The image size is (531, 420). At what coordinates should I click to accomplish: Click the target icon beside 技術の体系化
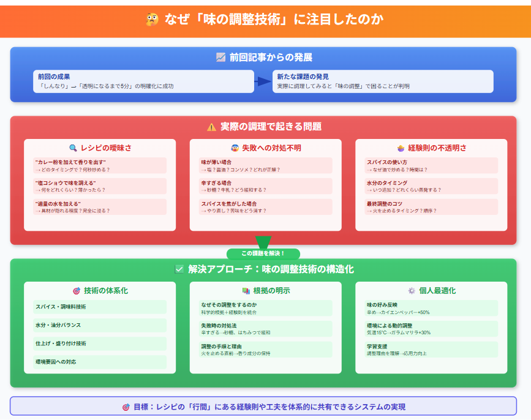pos(77,291)
